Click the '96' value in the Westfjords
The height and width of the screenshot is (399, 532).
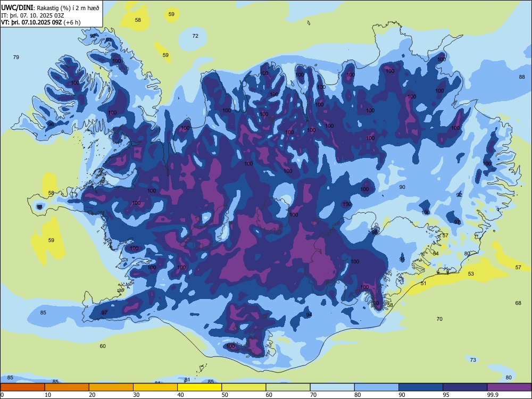pos(51,124)
